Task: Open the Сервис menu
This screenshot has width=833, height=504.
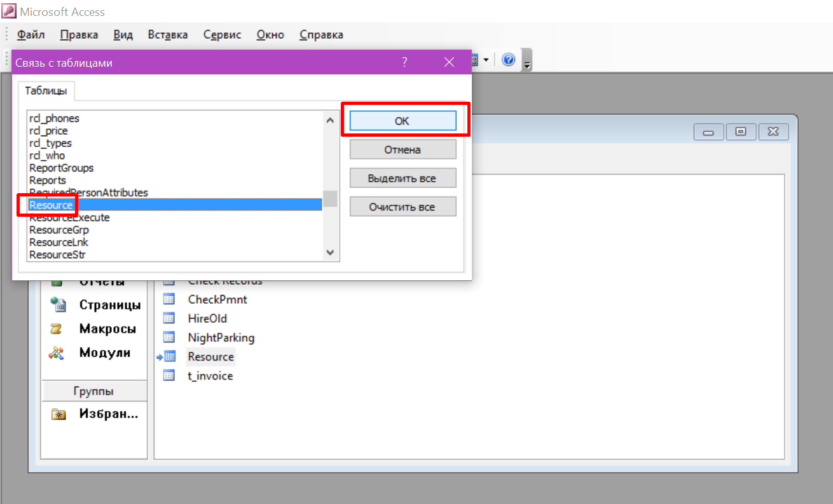Action: pyautogui.click(x=223, y=35)
